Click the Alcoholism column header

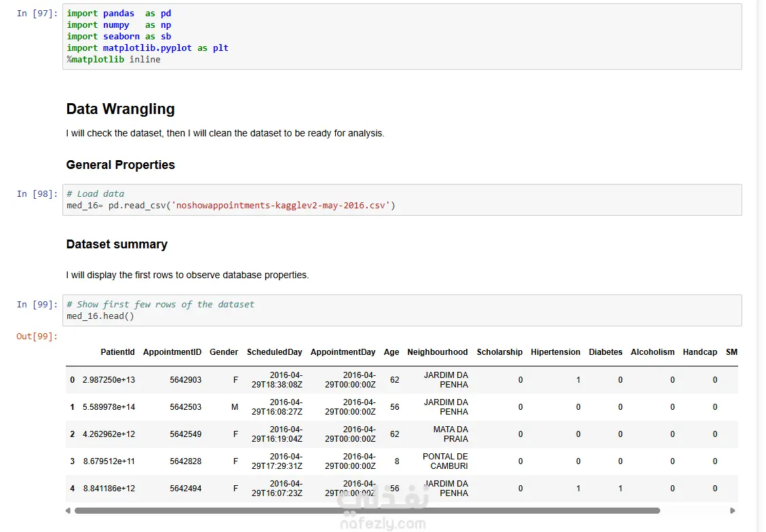click(652, 352)
